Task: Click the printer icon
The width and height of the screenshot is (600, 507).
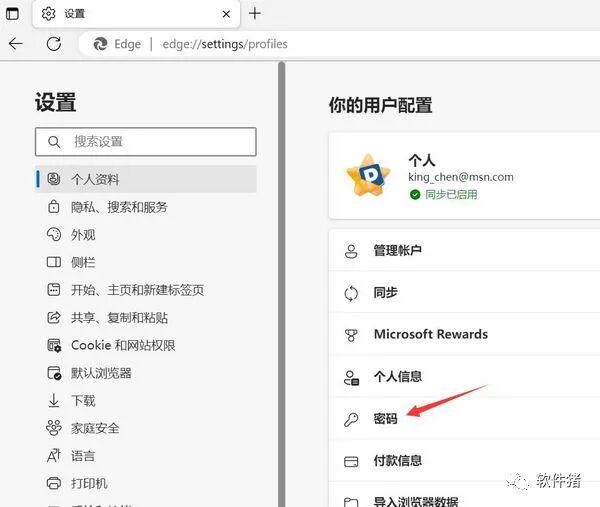Action: click(x=54, y=483)
